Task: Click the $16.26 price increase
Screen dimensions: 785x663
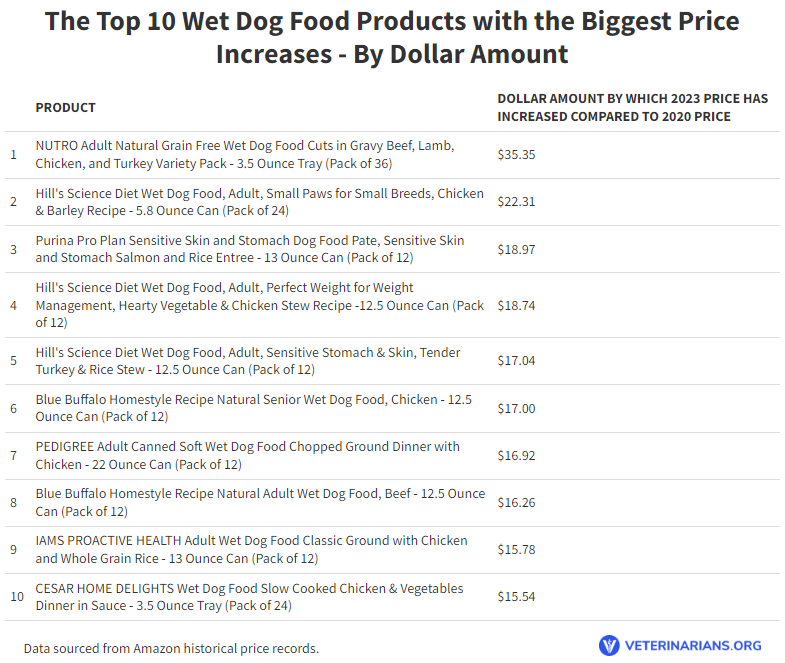Action: pos(516,503)
